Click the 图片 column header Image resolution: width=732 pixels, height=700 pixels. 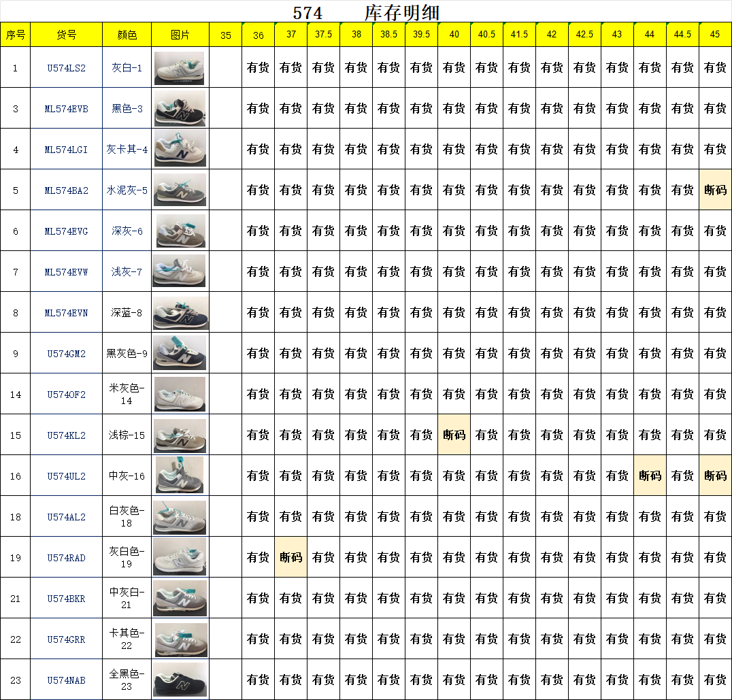(x=180, y=35)
